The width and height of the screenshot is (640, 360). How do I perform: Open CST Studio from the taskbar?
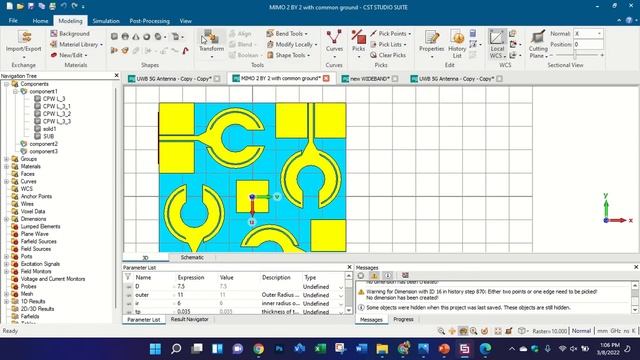click(464, 349)
